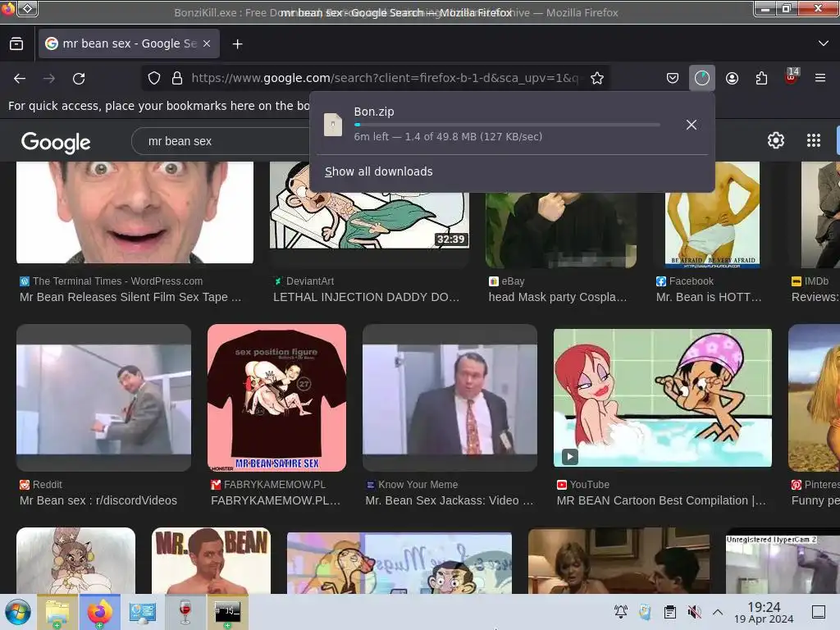Open the Facebook 'Mr. Bean is HOTT' link
The height and width of the screenshot is (630, 840).
(708, 297)
